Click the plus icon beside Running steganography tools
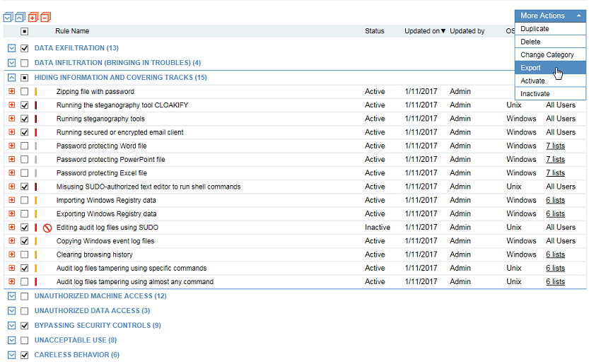 pyautogui.click(x=11, y=119)
